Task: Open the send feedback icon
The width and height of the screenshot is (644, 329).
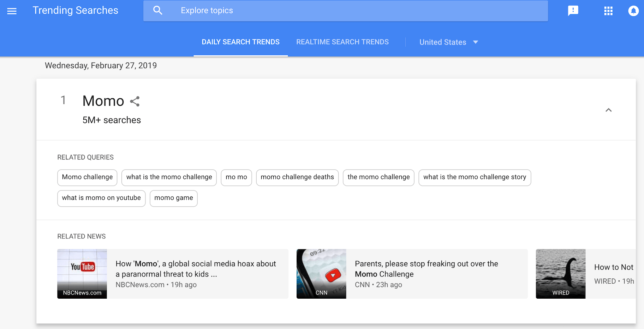Action: (x=573, y=11)
